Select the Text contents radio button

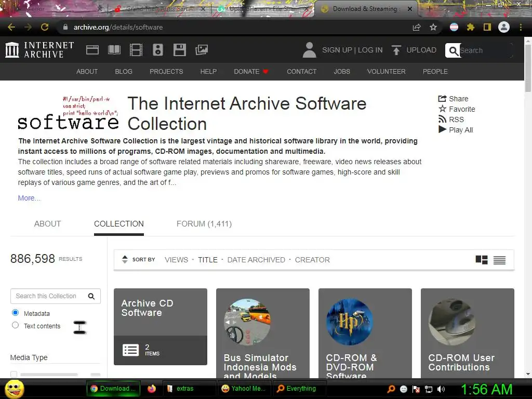15,325
